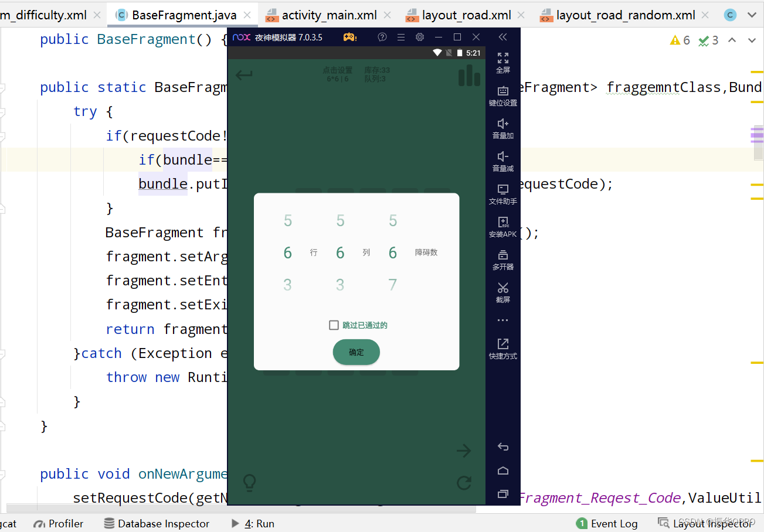Select value 5 above obstacle count picker
Viewport: 764px width, 532px height.
pyautogui.click(x=393, y=221)
